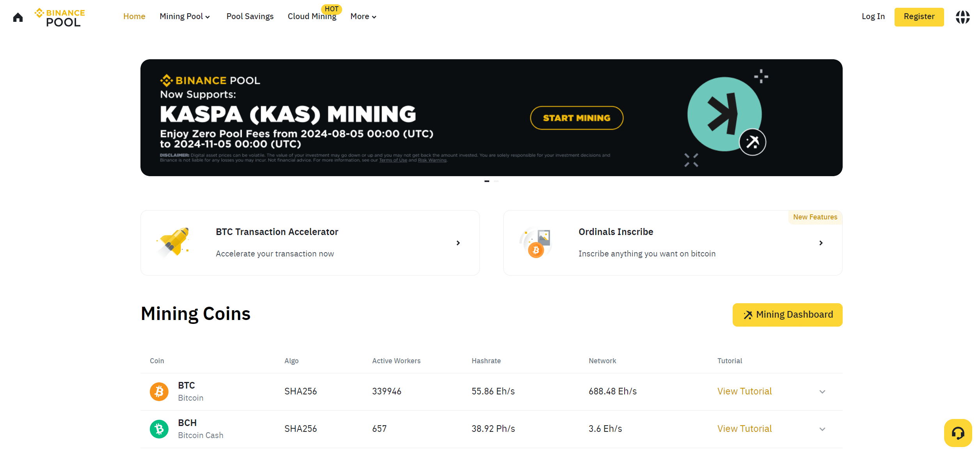
Task: Open Terms of Use link in disclaimer
Action: pos(393,160)
